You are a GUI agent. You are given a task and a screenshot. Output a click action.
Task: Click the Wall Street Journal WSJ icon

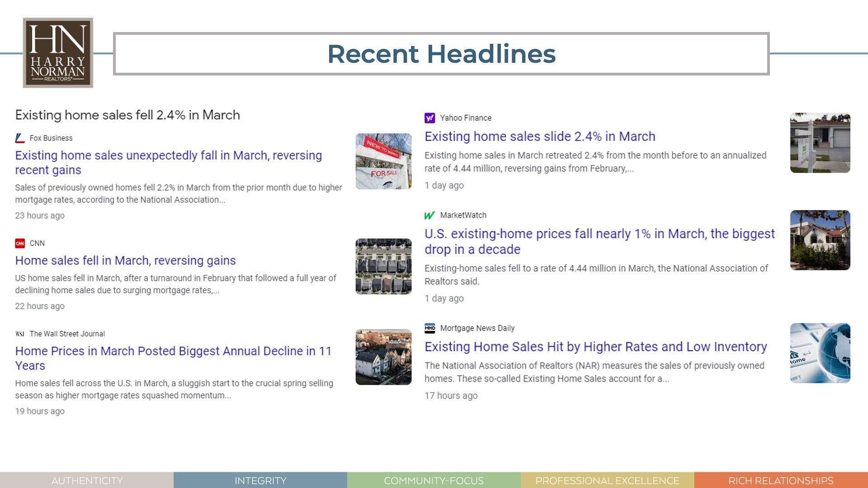coord(19,334)
